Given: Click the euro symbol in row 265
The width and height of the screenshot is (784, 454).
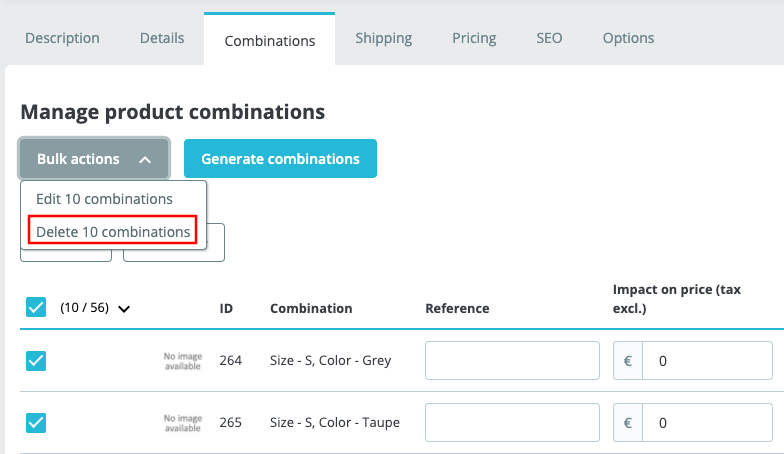Looking at the screenshot, I should point(628,423).
